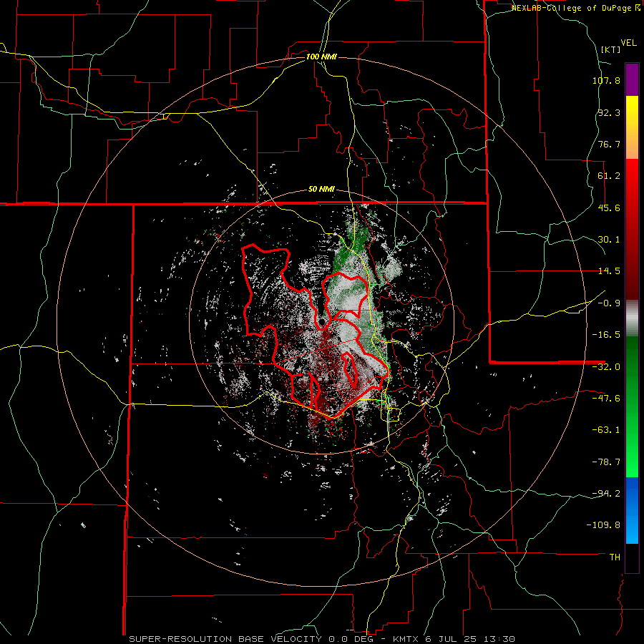
Task: Click the VEL legend title
Action: pyautogui.click(x=629, y=43)
